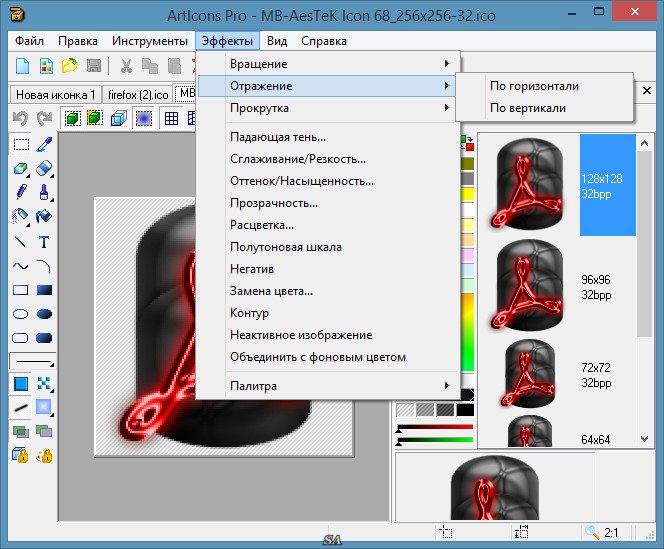
Task: Select the arc drawing tool
Action: point(44,266)
